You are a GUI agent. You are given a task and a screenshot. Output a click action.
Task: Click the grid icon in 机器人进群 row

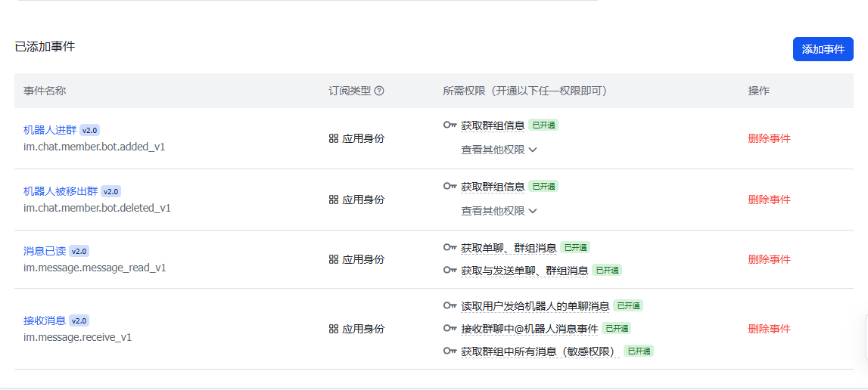pyautogui.click(x=334, y=138)
